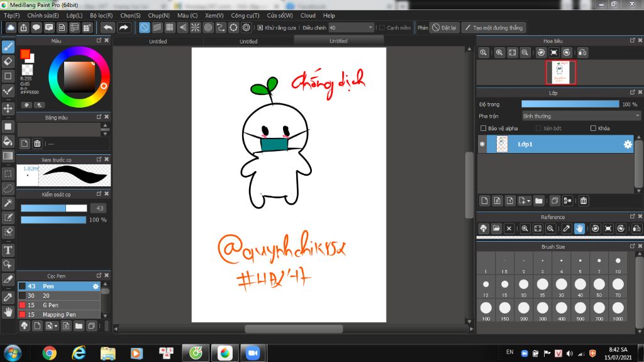Pick the Text tool

pos(8,249)
